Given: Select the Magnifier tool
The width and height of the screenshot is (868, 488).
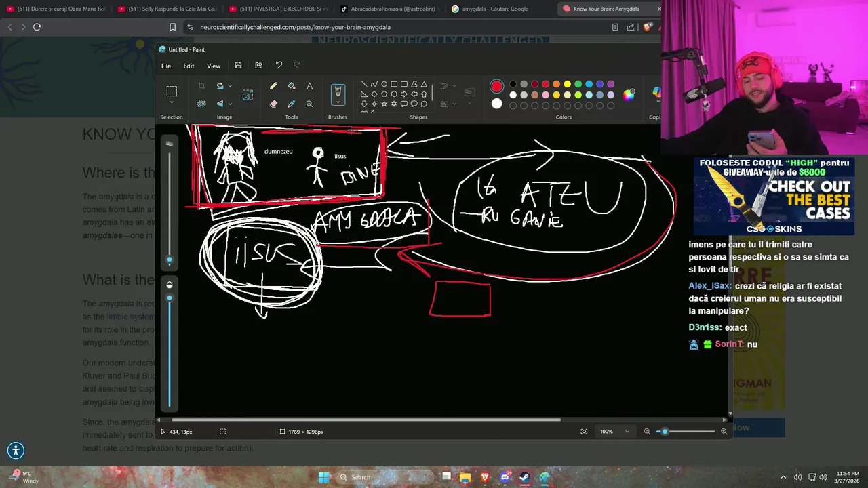Looking at the screenshot, I should [309, 104].
